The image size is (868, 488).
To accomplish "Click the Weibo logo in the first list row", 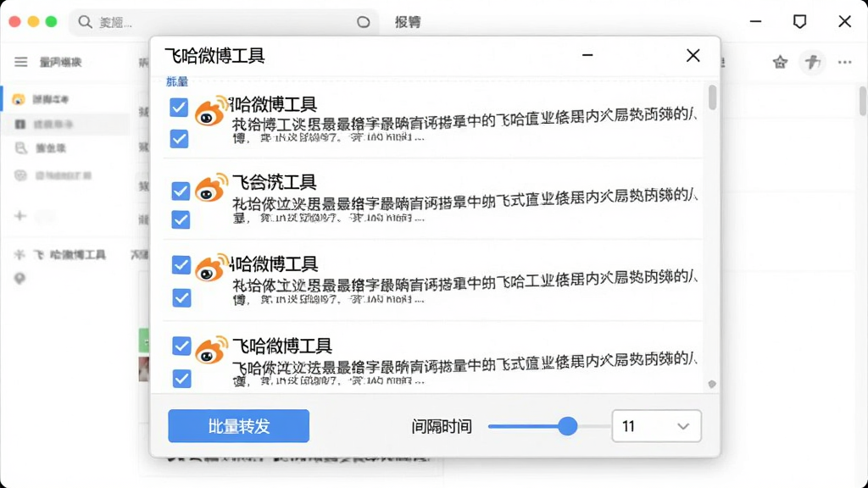I will pyautogui.click(x=211, y=111).
